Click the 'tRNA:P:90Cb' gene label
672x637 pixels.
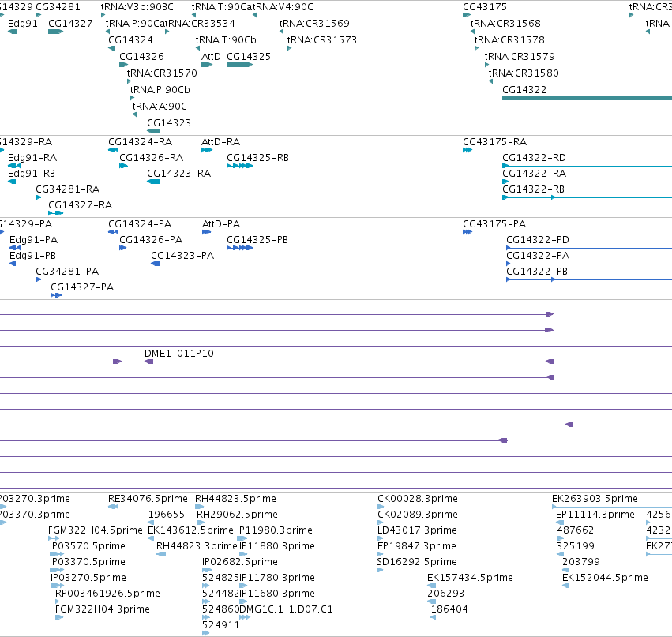pos(160,89)
